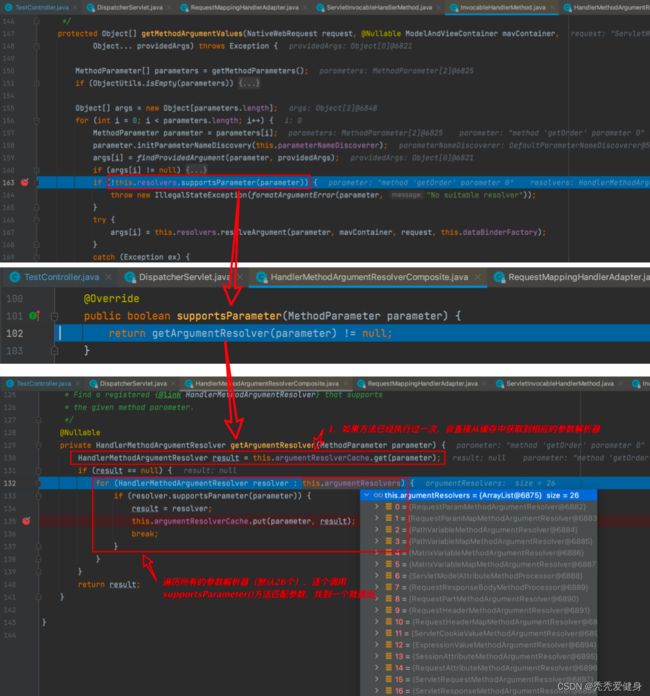
Task: Click getMethodArgumentValues method name on line 147
Action: (192, 33)
